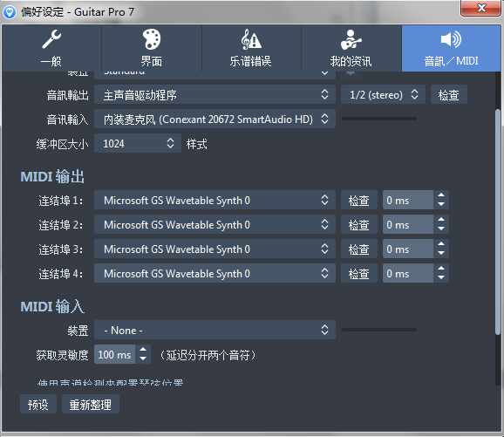Open the 音訊輸出 driver dropdown
504x437 pixels.
(x=215, y=94)
